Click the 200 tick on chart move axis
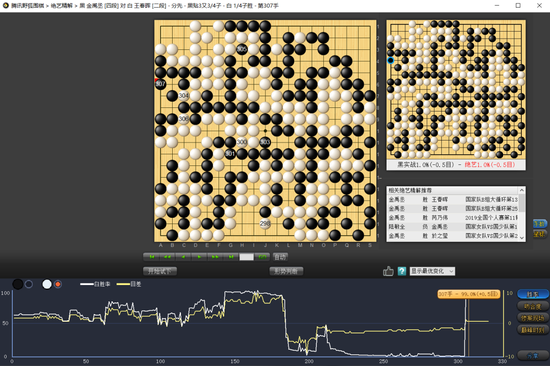 309,361
